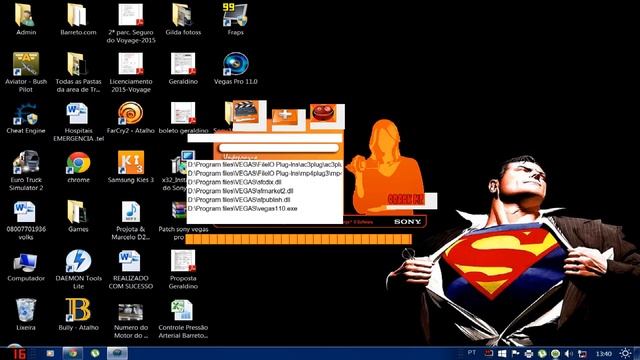Click the rounded input field in patch window

(x=279, y=148)
